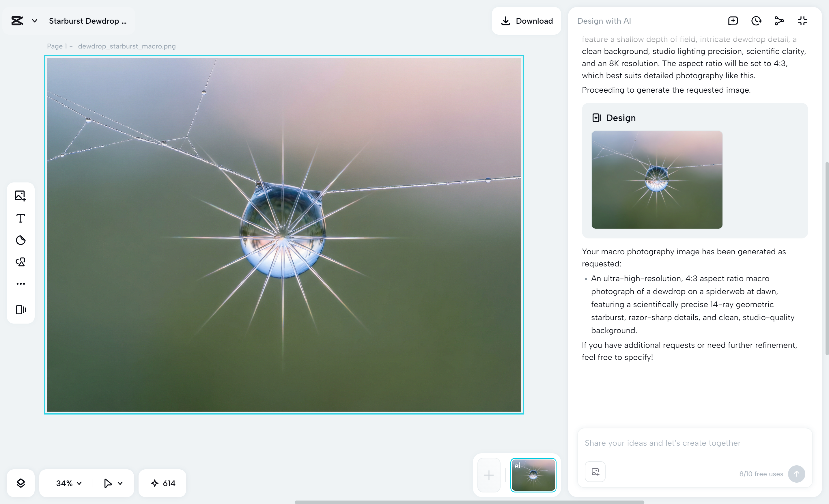829x504 pixels.
Task: Rename the Starburst Dewdrop project title
Action: tap(88, 21)
